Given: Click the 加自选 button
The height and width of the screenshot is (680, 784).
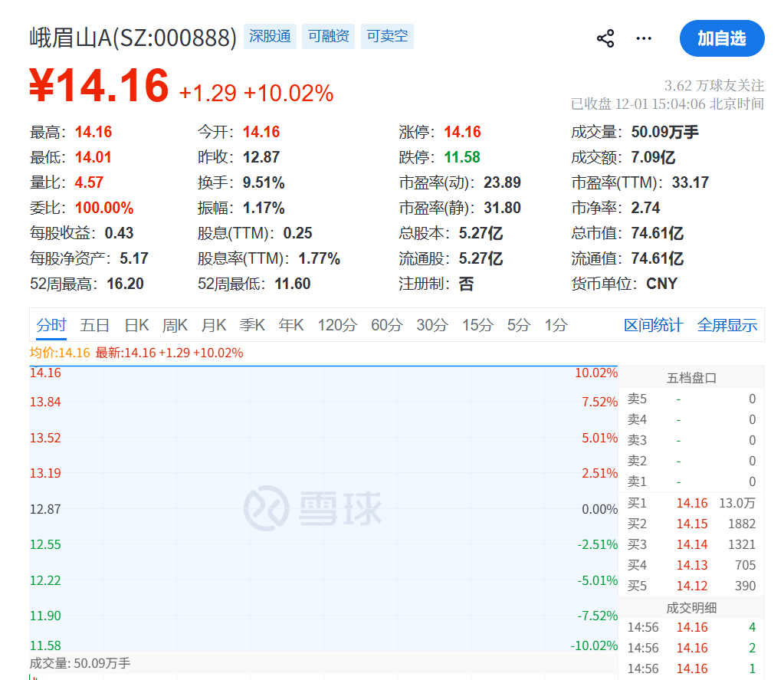Looking at the screenshot, I should 721,38.
